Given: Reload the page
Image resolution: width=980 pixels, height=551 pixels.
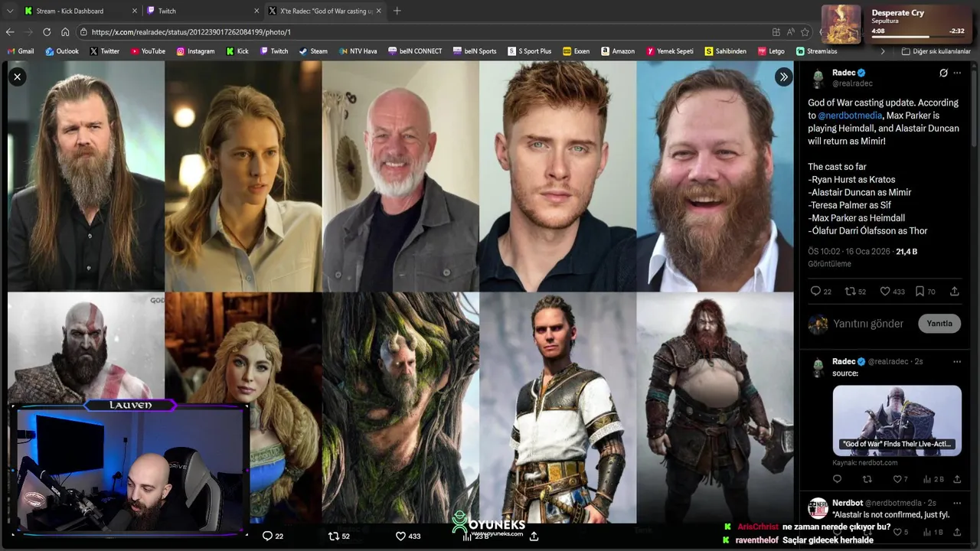Looking at the screenshot, I should [47, 32].
